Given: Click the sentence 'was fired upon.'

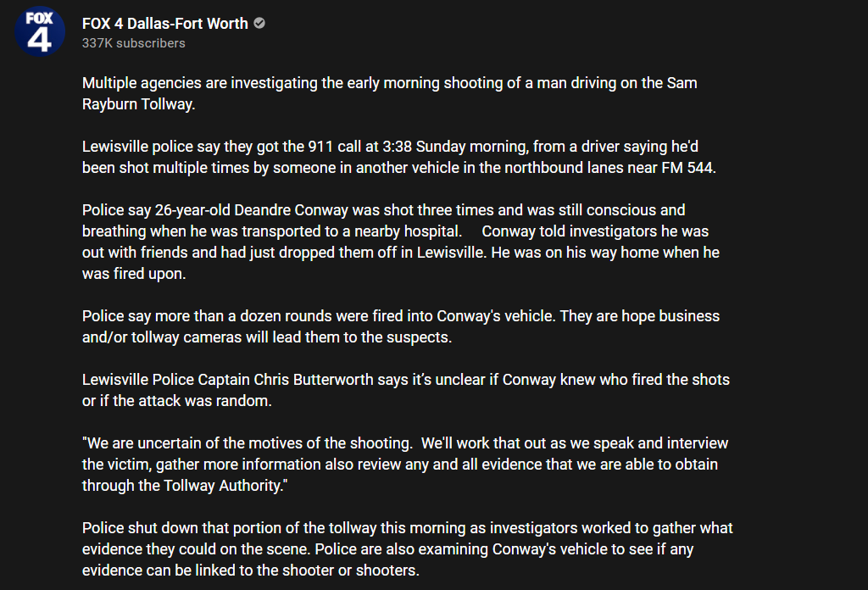Looking at the screenshot, I should pyautogui.click(x=133, y=274).
